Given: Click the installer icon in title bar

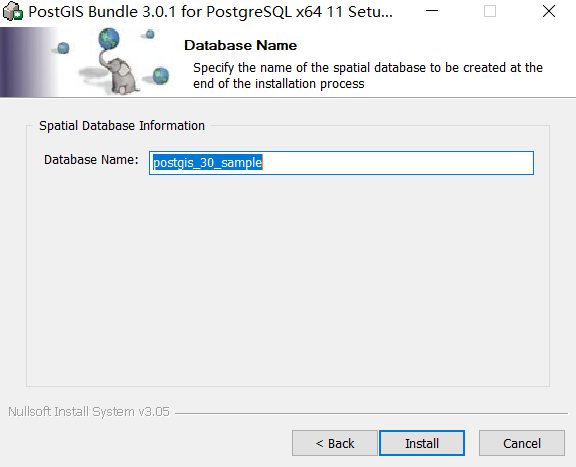Looking at the screenshot, I should (x=12, y=11).
